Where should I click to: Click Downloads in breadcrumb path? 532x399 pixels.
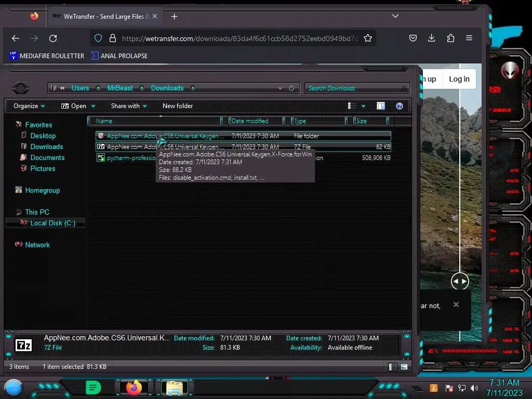coord(167,88)
